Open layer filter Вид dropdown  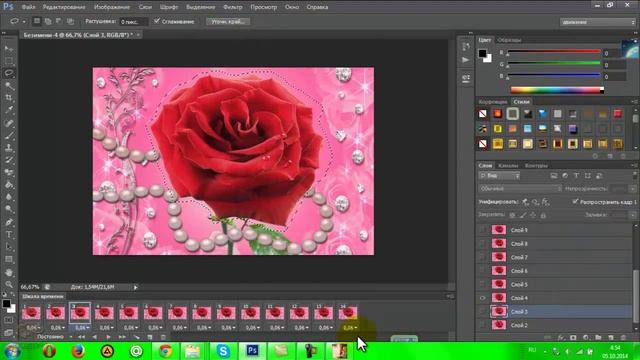[499, 176]
